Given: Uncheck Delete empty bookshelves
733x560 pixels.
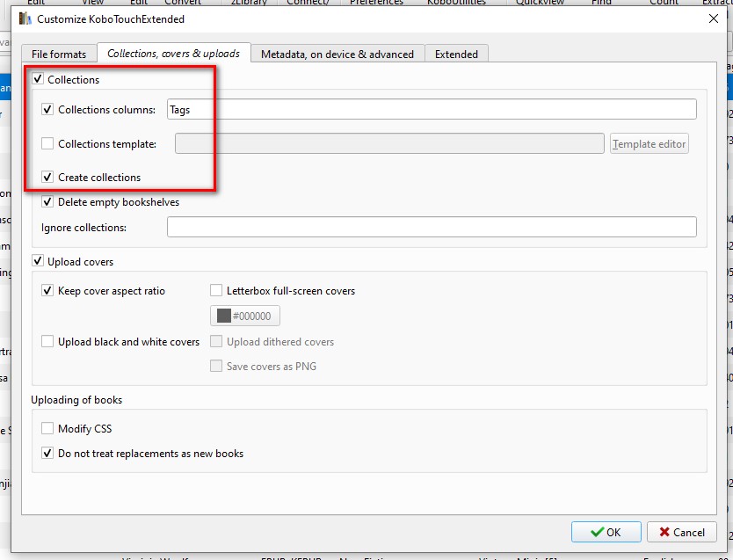Looking at the screenshot, I should point(47,202).
